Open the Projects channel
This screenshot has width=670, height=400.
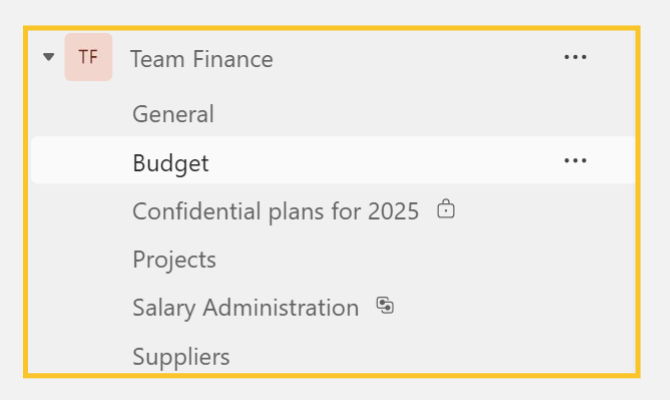pos(174,260)
